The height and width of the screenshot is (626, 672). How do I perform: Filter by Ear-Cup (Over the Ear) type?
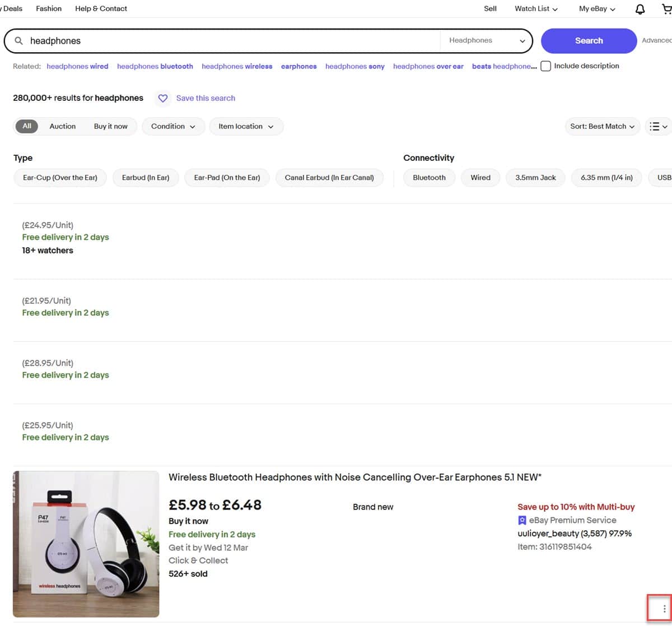[60, 178]
